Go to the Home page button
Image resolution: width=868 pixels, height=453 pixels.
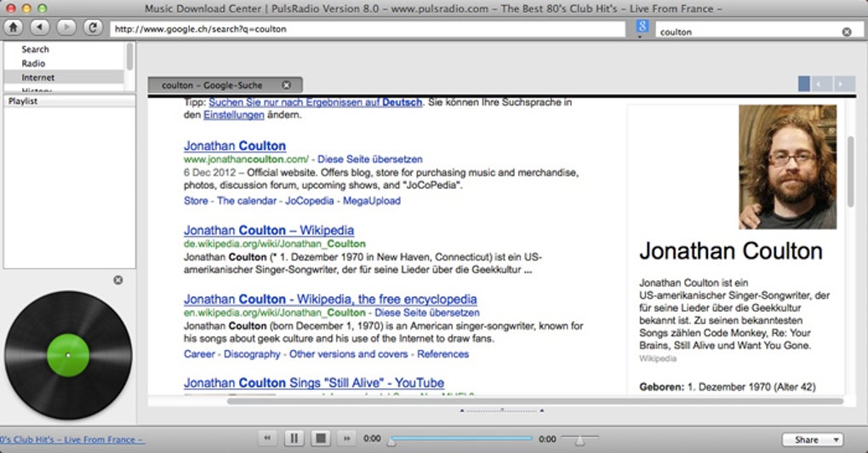coord(14,26)
